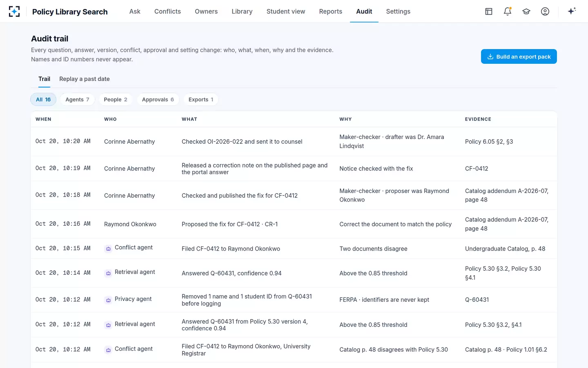Switch to Student view
This screenshot has height=368, width=588.
click(x=286, y=11)
